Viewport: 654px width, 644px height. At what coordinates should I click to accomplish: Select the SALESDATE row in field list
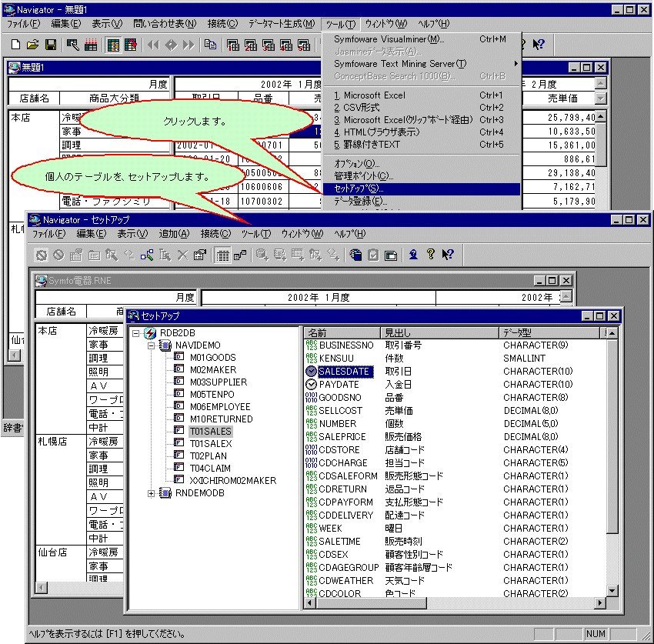[x=345, y=371]
